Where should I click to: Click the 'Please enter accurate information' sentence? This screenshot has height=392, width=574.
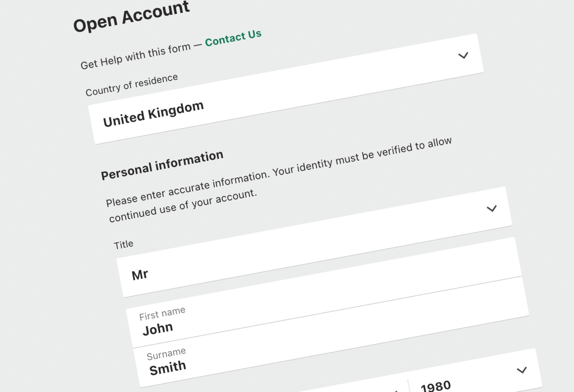pos(187,189)
